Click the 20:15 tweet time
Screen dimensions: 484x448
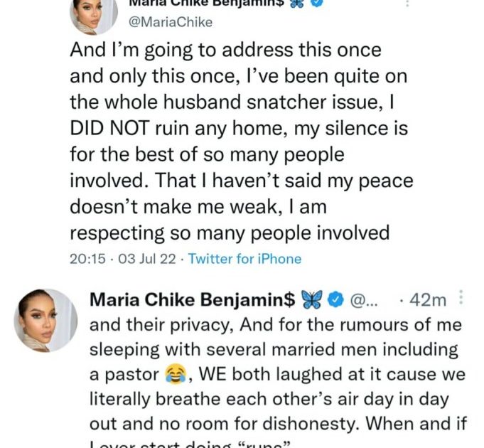(87, 259)
